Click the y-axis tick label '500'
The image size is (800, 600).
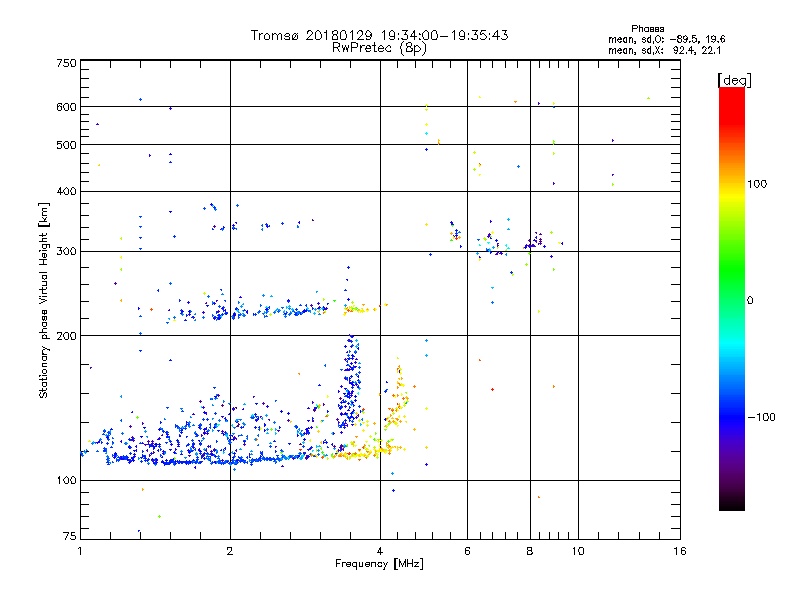pyautogui.click(x=66, y=145)
